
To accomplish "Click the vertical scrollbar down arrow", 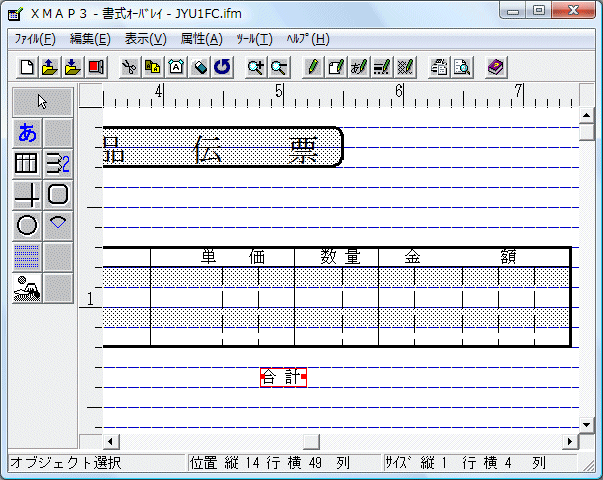I will tap(586, 425).
